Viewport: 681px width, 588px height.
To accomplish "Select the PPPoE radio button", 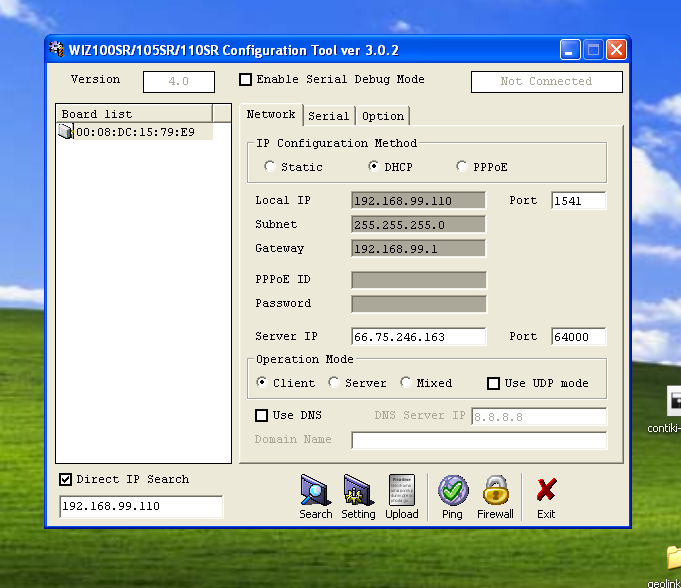I will [x=462, y=166].
